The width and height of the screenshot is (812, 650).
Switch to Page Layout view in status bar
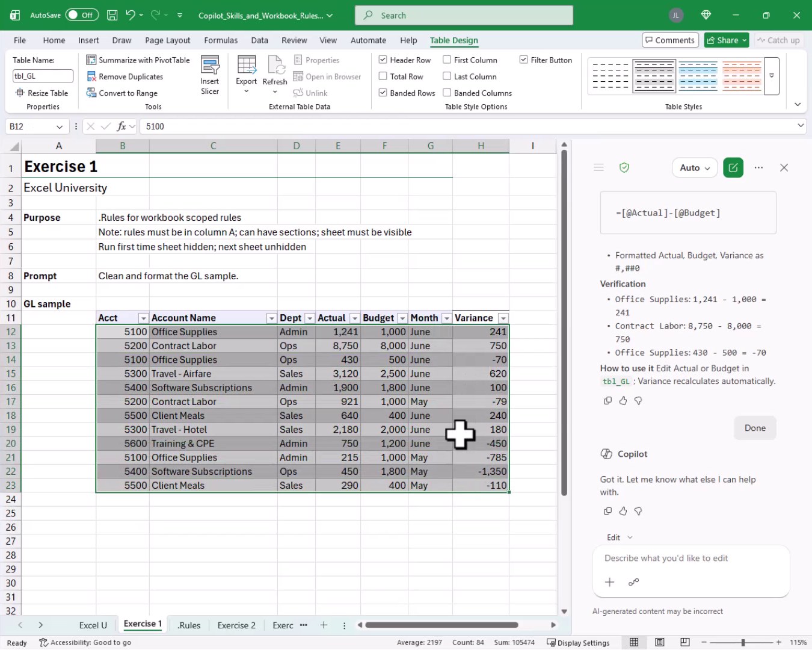point(660,642)
